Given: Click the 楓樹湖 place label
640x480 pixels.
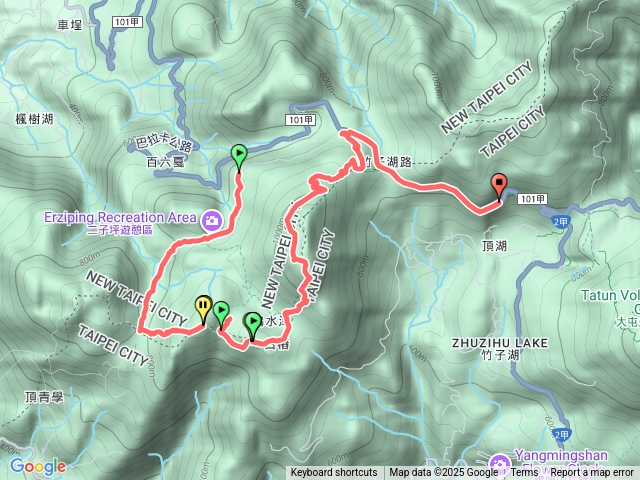Looking at the screenshot, I should (x=34, y=119).
